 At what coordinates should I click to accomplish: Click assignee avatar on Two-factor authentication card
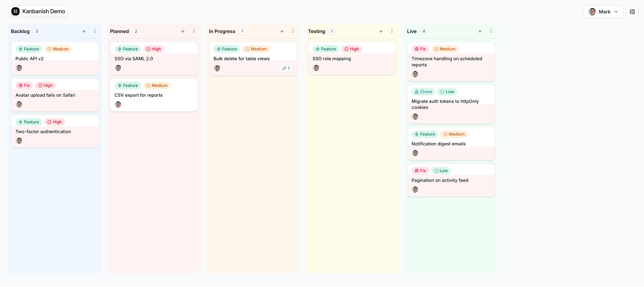coord(19,141)
